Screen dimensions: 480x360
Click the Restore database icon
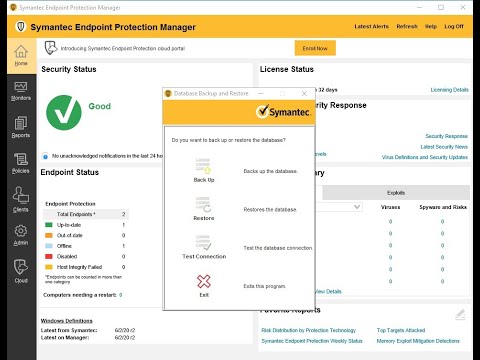click(203, 204)
